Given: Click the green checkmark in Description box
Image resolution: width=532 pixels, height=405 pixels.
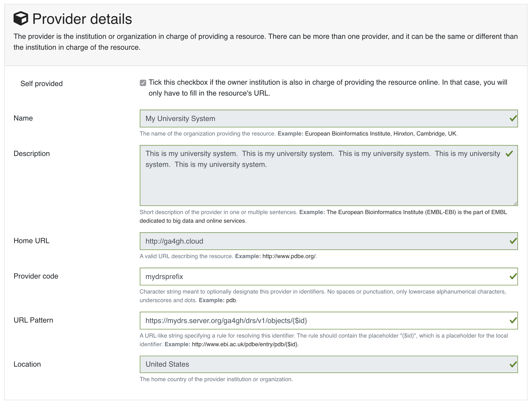Looking at the screenshot, I should point(509,153).
